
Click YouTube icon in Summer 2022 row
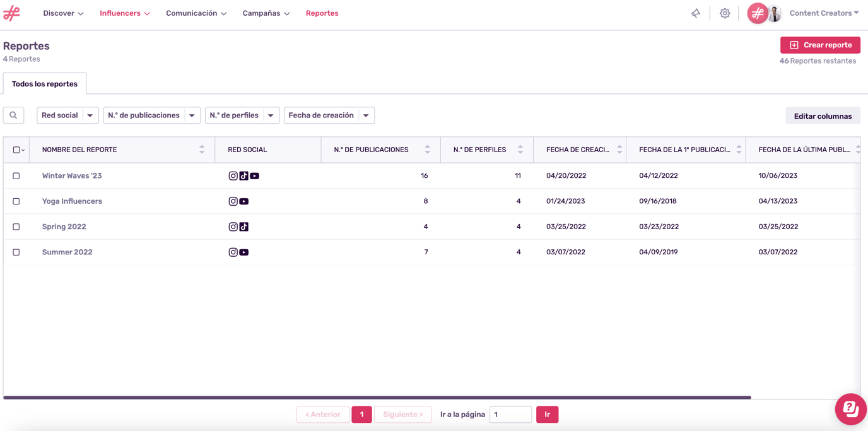pyautogui.click(x=244, y=252)
